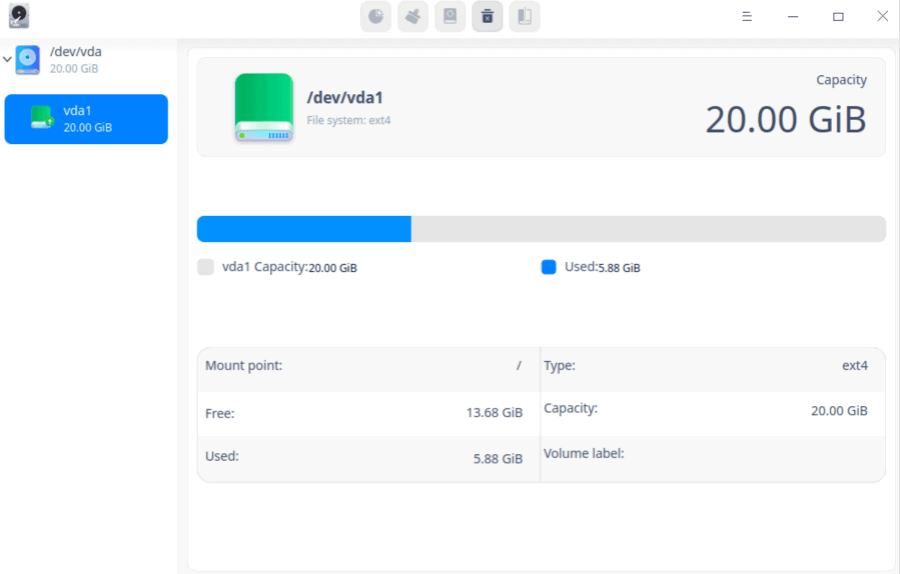The width and height of the screenshot is (900, 574).
Task: Maximize the Disk Utility window
Action: click(838, 17)
